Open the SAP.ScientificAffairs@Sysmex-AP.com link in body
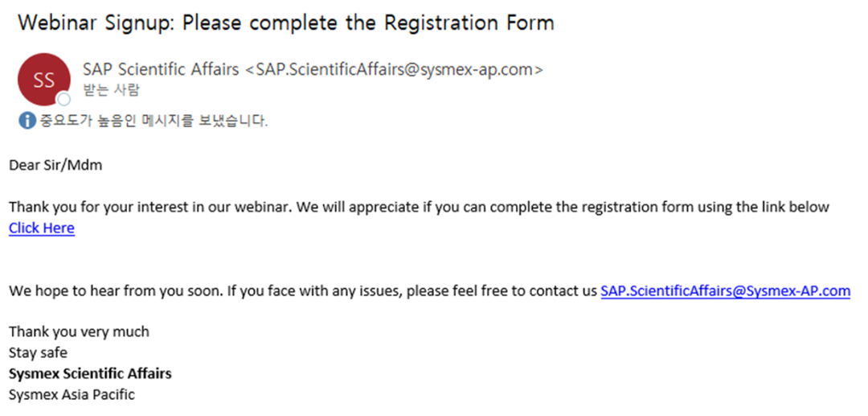Screen dimensions: 868x416 click(x=725, y=290)
